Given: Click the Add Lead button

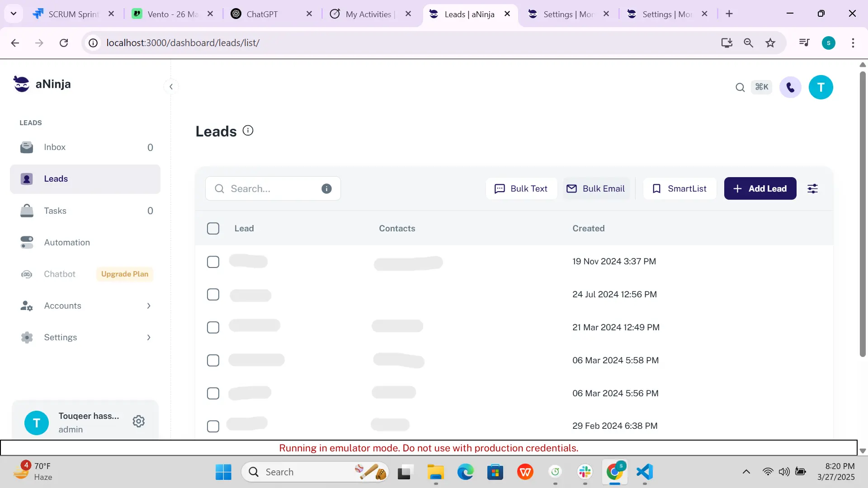Looking at the screenshot, I should [x=760, y=188].
